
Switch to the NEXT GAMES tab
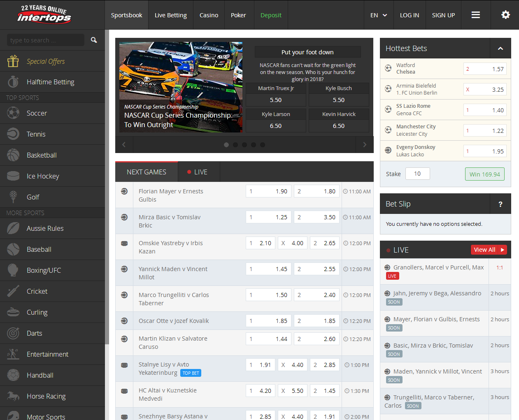coord(147,172)
